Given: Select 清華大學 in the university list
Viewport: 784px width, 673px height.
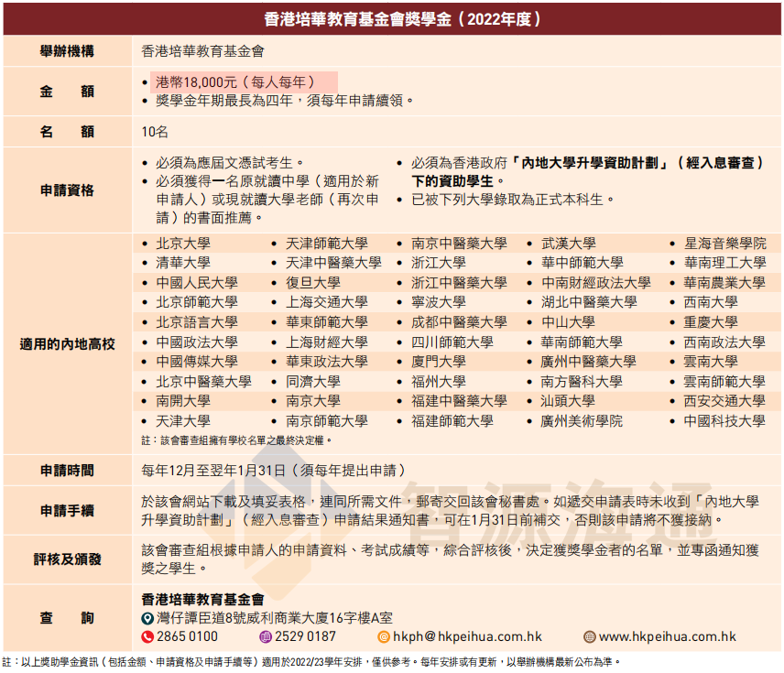Looking at the screenshot, I should [x=183, y=263].
